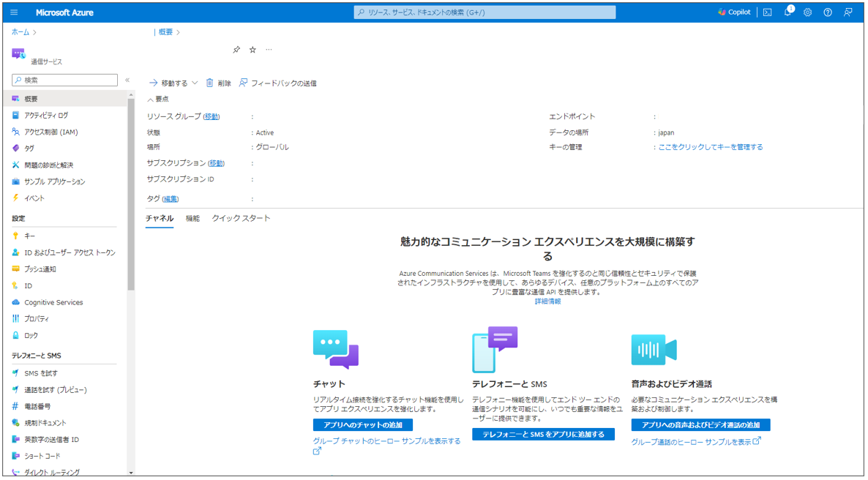Click フィードバックの送信 button

click(x=277, y=83)
